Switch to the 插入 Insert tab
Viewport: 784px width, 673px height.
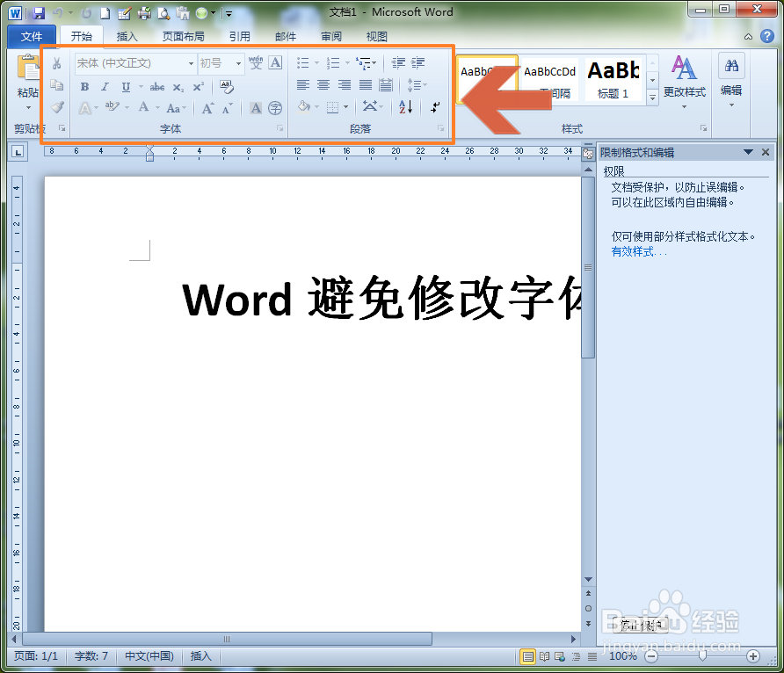127,37
